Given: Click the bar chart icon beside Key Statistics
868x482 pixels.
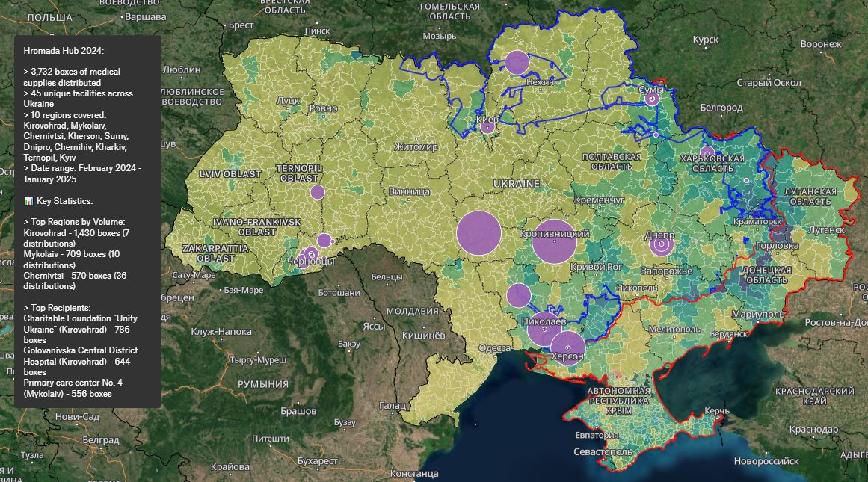Looking at the screenshot, I should click(x=28, y=201).
